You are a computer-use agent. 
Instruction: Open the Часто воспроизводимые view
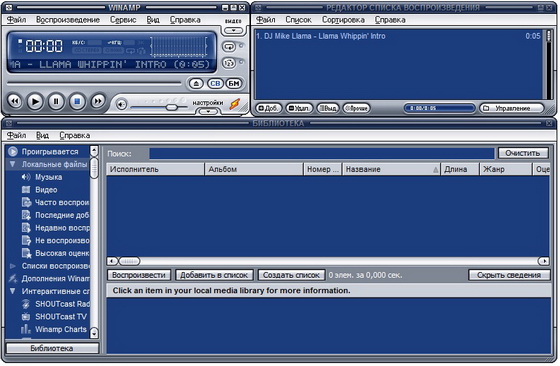pos(55,202)
